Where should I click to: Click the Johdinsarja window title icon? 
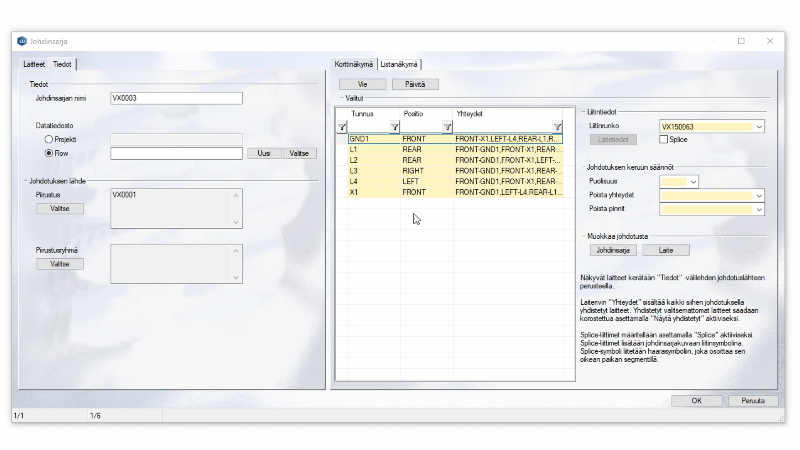(x=22, y=41)
